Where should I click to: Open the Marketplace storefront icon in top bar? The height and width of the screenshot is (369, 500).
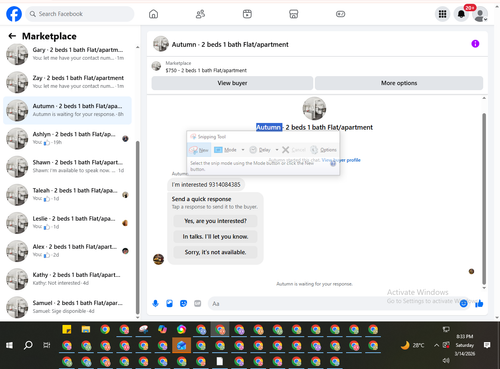[x=294, y=14]
